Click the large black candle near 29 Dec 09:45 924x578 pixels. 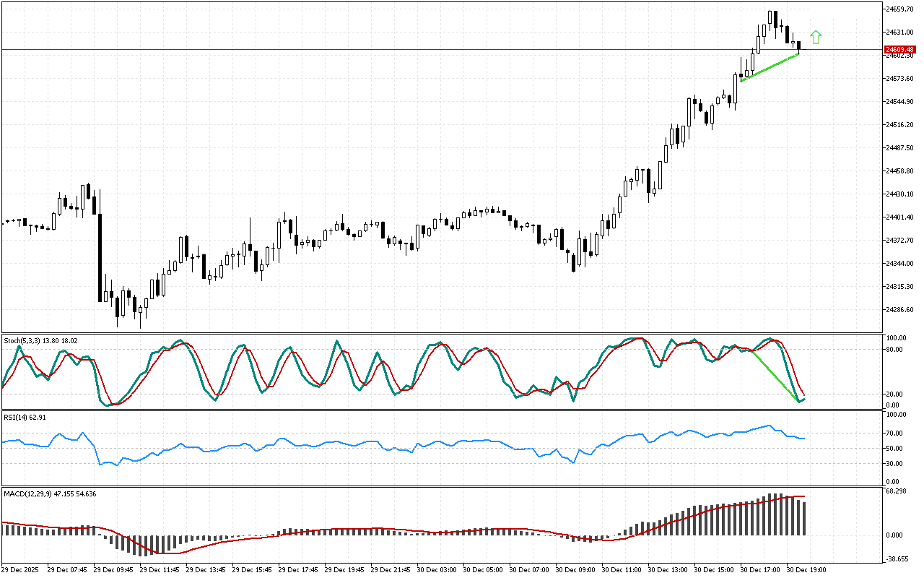100,256
